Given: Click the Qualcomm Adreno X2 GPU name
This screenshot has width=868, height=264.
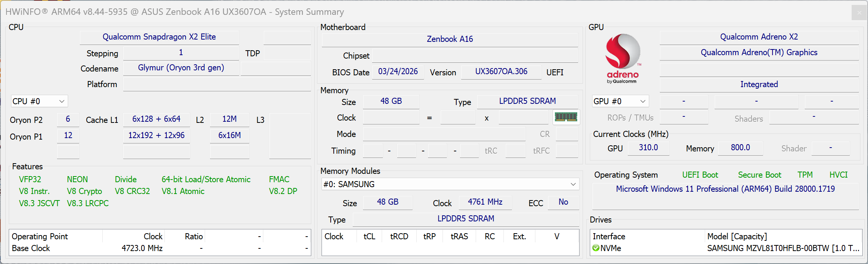Looking at the screenshot, I should pyautogui.click(x=759, y=37).
